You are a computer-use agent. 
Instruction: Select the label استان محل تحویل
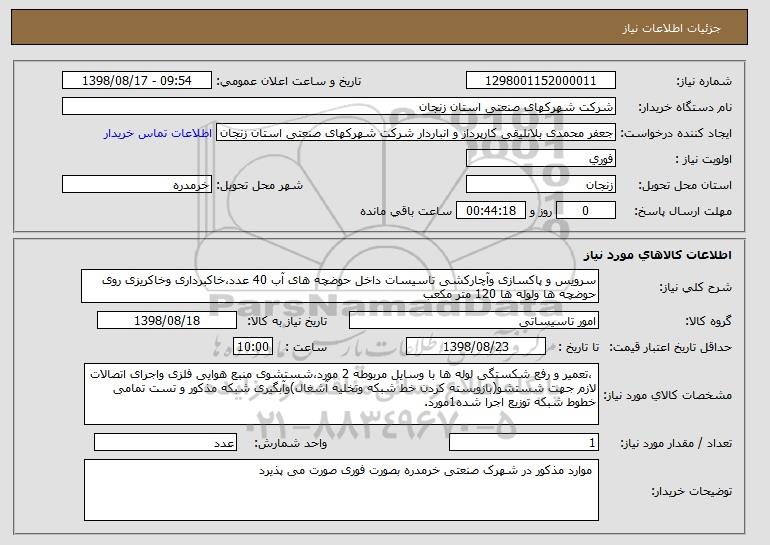[x=685, y=186]
